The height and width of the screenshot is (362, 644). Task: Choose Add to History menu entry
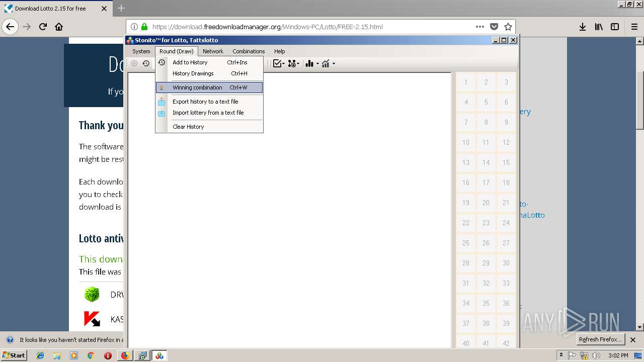pos(209,62)
